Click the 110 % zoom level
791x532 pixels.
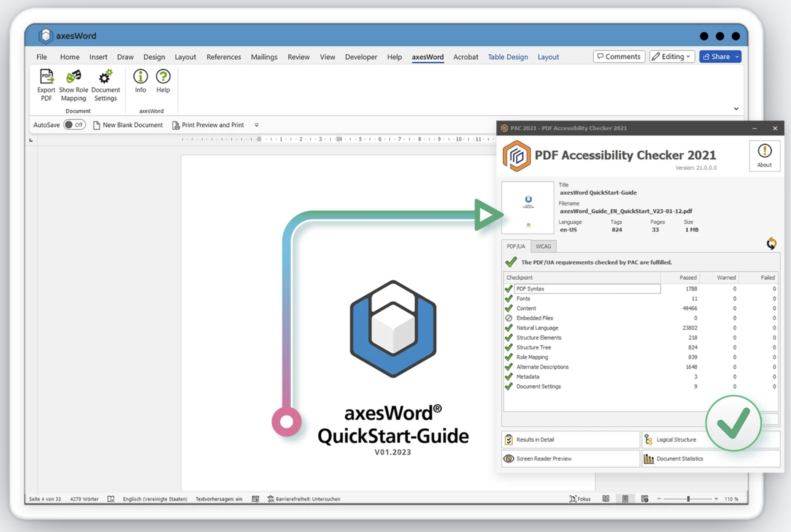[731, 499]
